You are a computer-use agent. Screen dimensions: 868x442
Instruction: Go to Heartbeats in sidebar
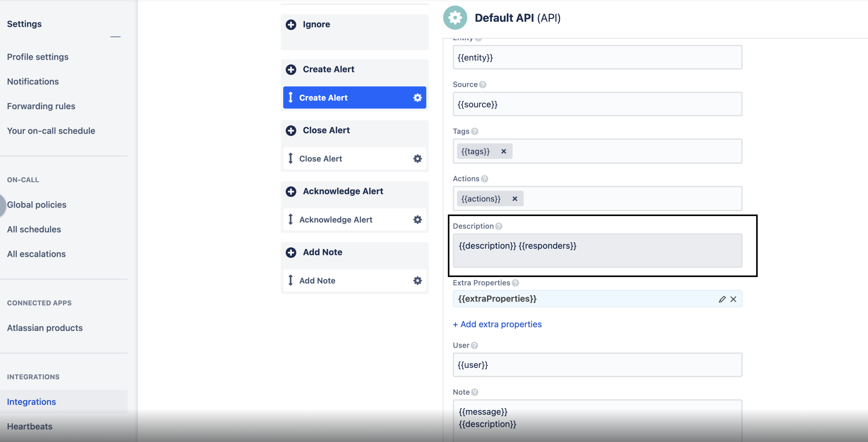pyautogui.click(x=30, y=426)
